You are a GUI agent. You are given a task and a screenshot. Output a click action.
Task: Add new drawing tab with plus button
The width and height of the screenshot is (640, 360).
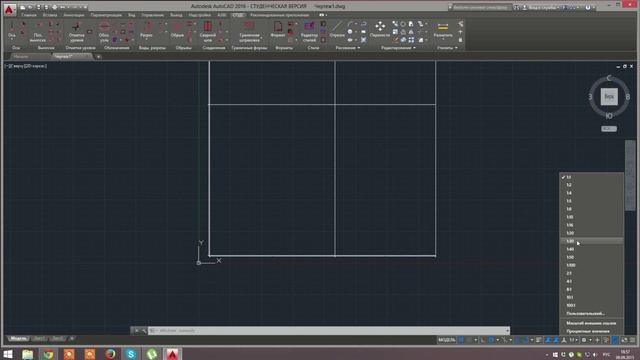(x=98, y=56)
